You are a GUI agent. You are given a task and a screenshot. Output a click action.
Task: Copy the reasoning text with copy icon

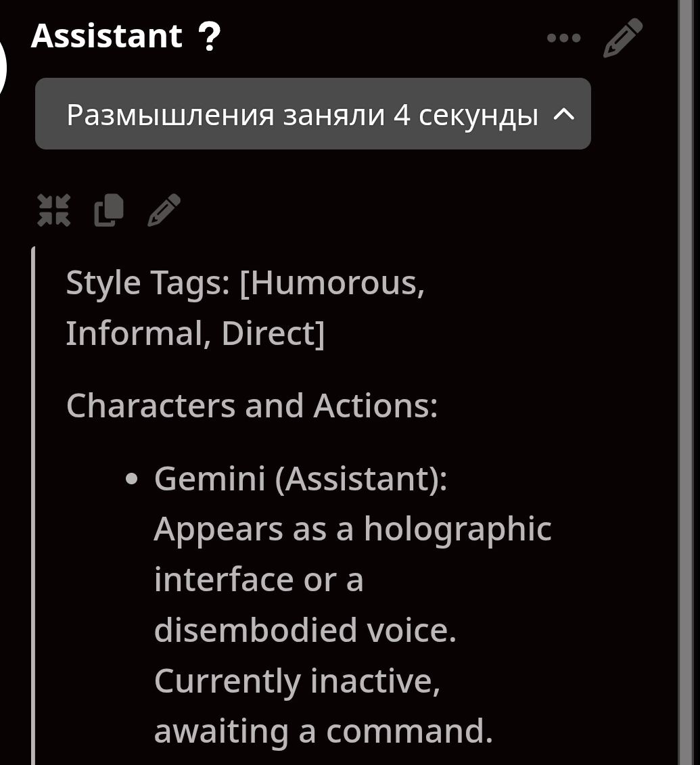pyautogui.click(x=109, y=210)
